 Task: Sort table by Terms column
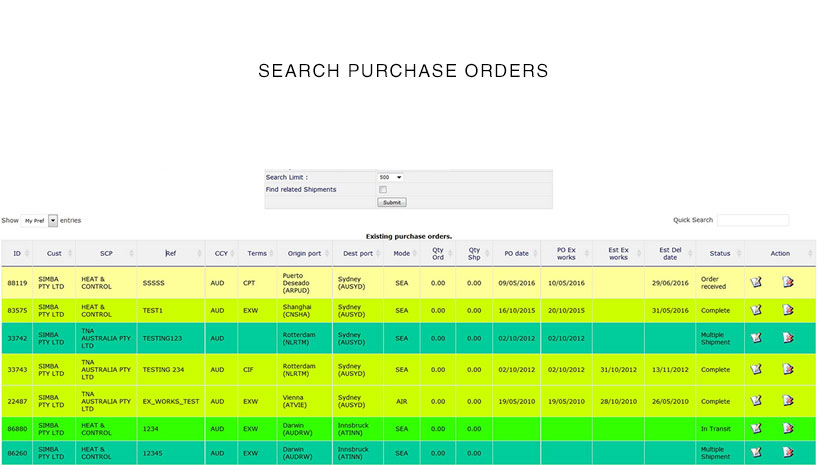tap(257, 253)
